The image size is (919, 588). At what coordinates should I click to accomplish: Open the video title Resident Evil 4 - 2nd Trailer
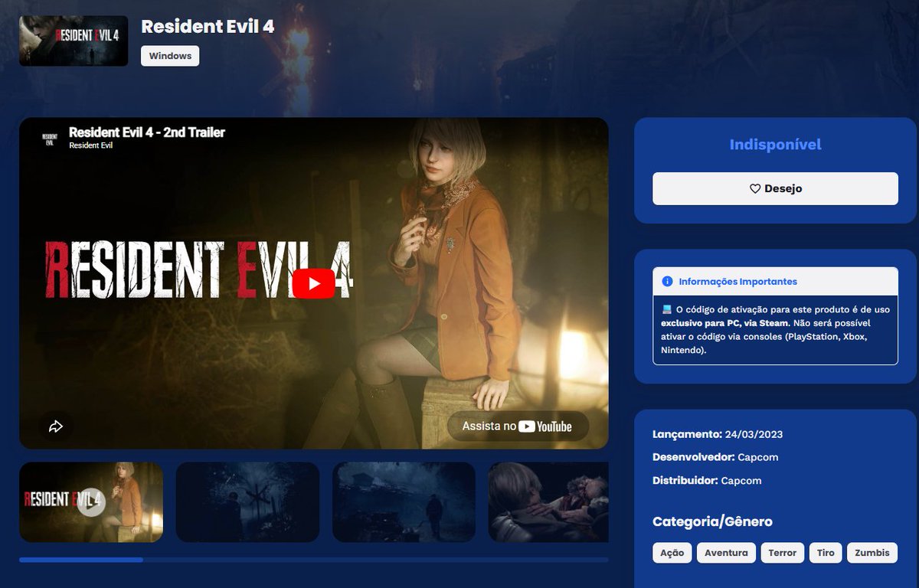pyautogui.click(x=147, y=132)
